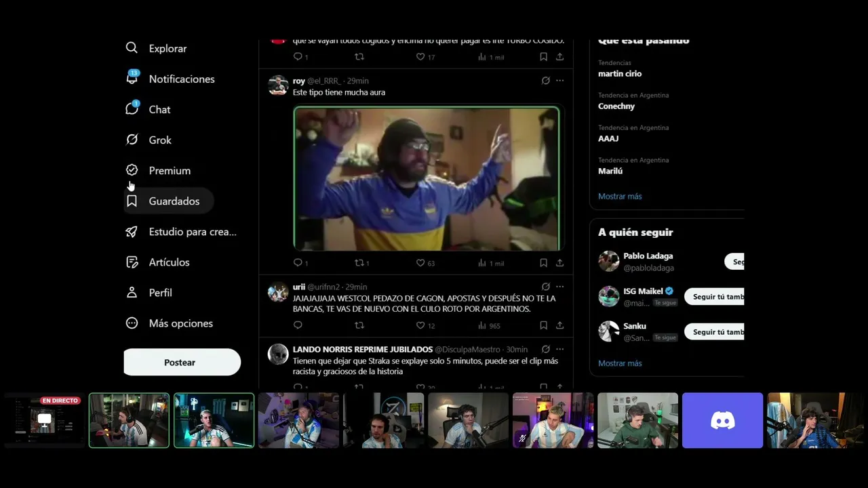The image size is (868, 488).
Task: Open roy's avatar picture
Action: (x=278, y=85)
